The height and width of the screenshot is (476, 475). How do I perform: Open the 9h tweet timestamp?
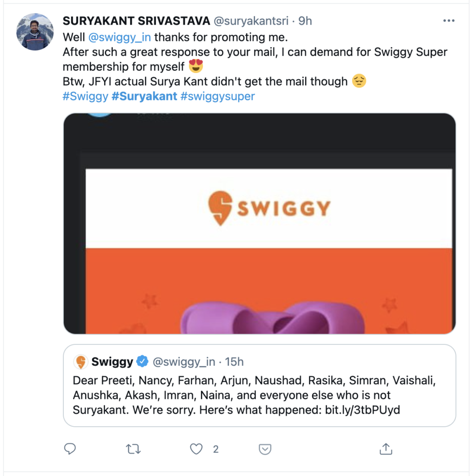(x=305, y=21)
